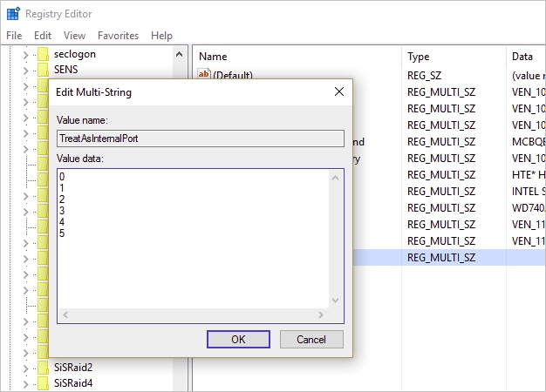Click the value data scroll up arrow
546x392 pixels.
335,178
